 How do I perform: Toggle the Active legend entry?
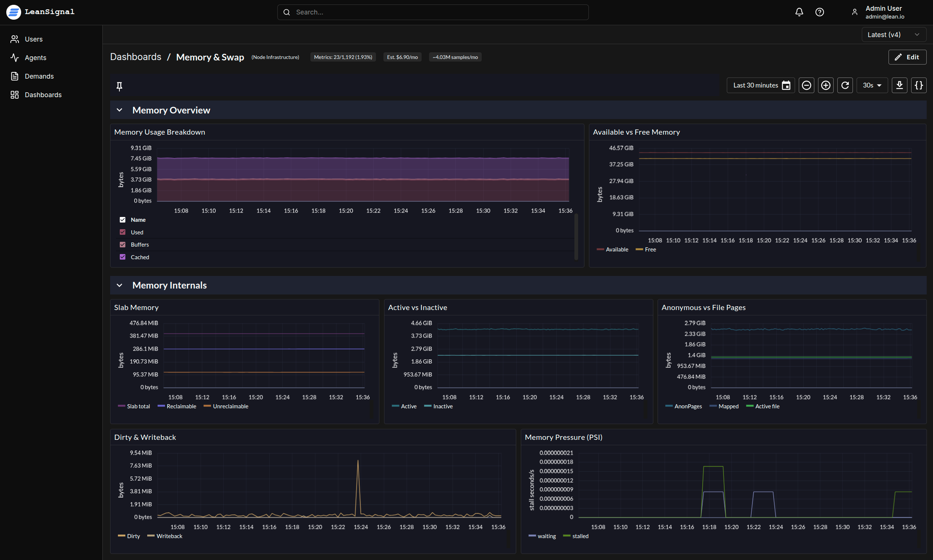click(404, 406)
